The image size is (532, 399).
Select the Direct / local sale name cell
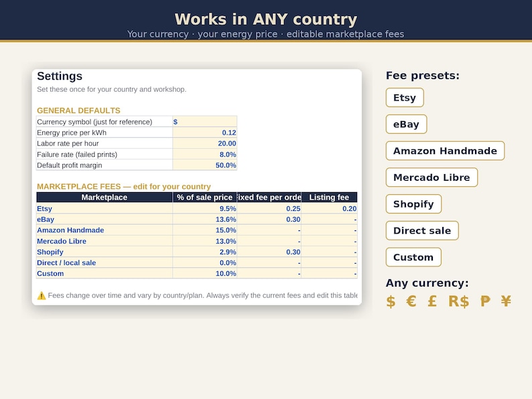[x=105, y=262]
